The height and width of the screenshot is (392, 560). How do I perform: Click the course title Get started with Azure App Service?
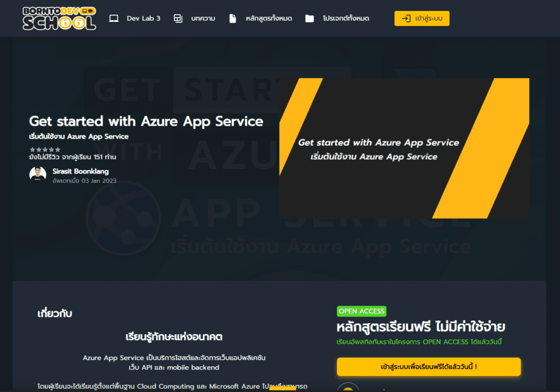[x=146, y=121]
